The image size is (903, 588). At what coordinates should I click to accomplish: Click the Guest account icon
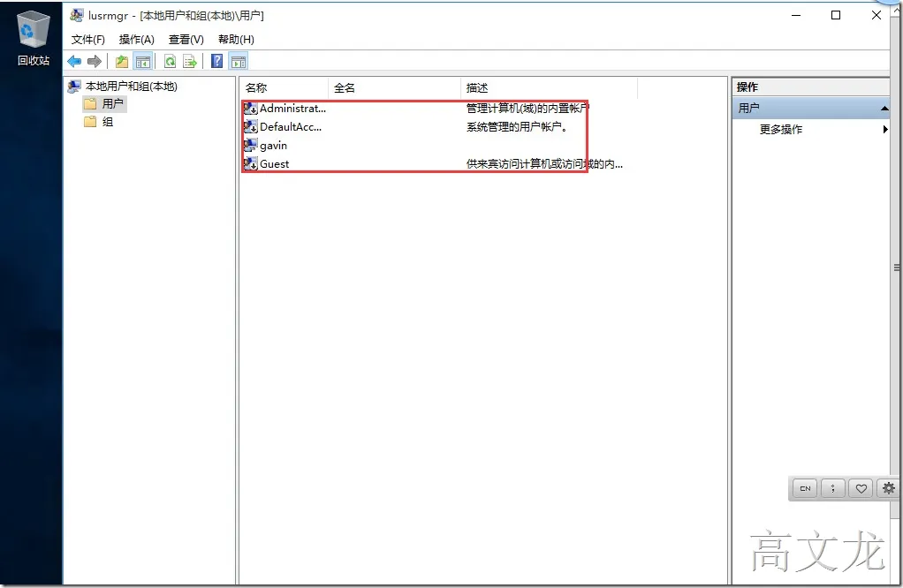251,163
